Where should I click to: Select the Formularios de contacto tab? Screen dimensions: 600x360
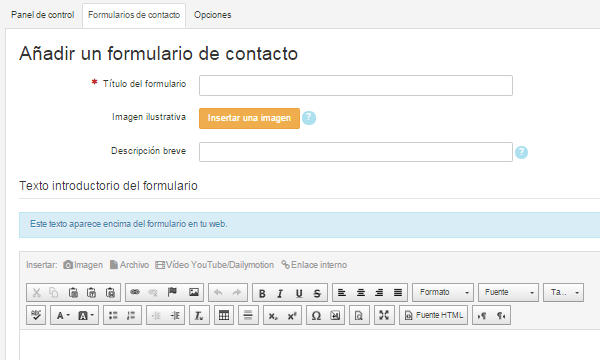(x=134, y=15)
